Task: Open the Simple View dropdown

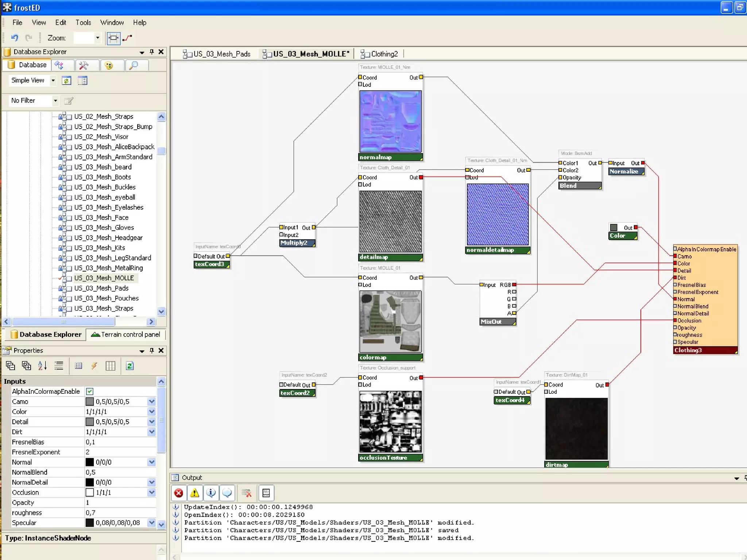Action: coord(53,80)
